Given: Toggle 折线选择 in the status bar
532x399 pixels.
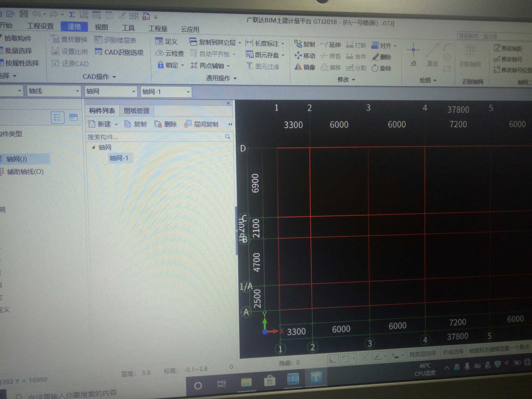Looking at the screenshot, I should pos(453,352).
